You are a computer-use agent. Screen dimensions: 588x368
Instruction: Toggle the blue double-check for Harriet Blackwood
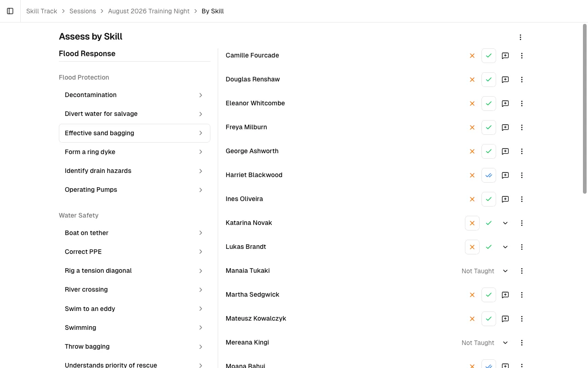click(x=489, y=175)
